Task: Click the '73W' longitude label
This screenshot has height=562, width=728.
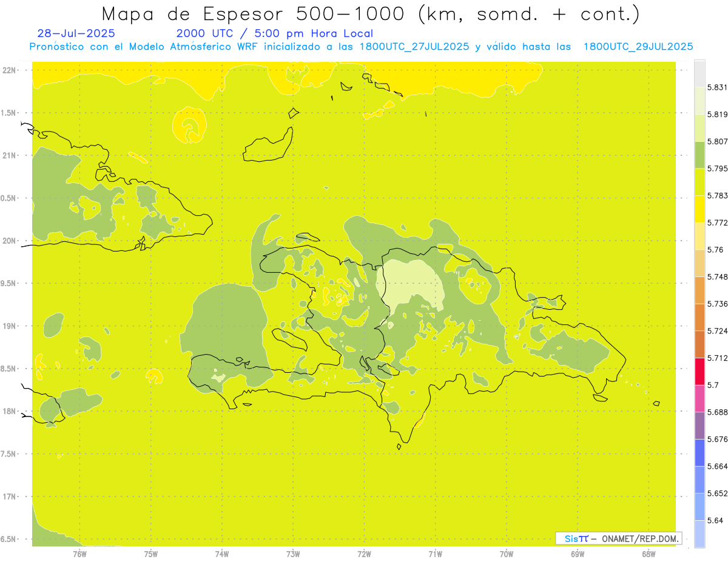Action: [x=293, y=554]
